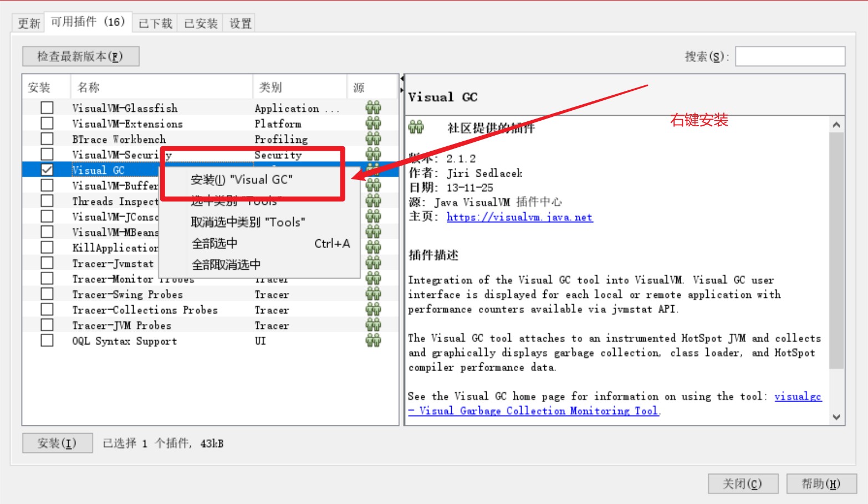Sort by the 源 column header
868x504 pixels.
tap(372, 87)
